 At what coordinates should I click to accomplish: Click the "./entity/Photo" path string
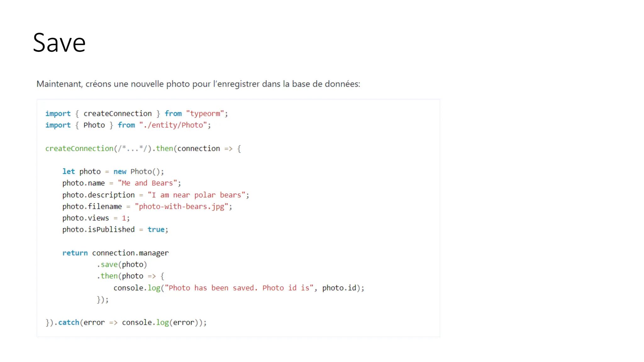point(173,125)
